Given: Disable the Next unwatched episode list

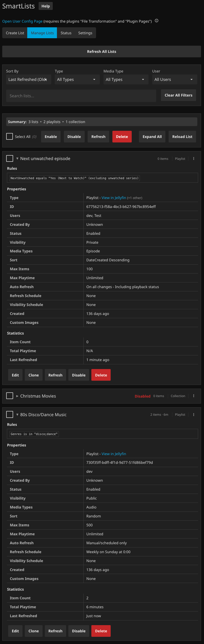Looking at the screenshot, I should (79, 375).
